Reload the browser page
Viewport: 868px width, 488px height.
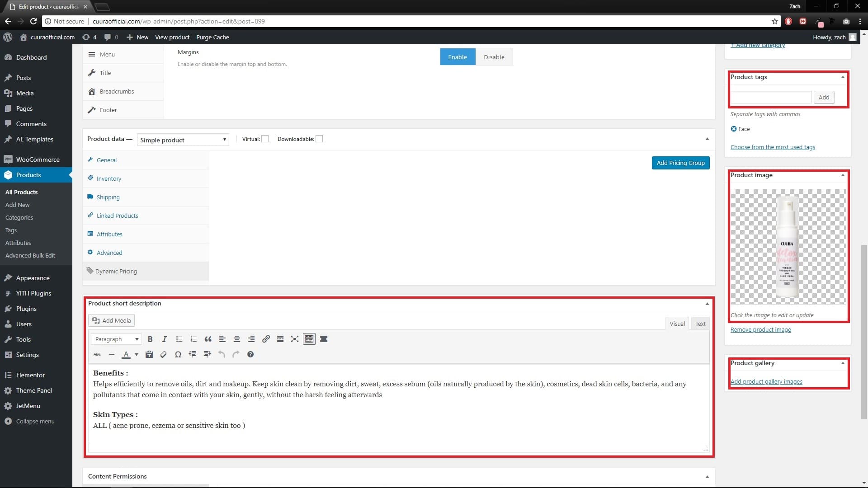click(x=33, y=21)
